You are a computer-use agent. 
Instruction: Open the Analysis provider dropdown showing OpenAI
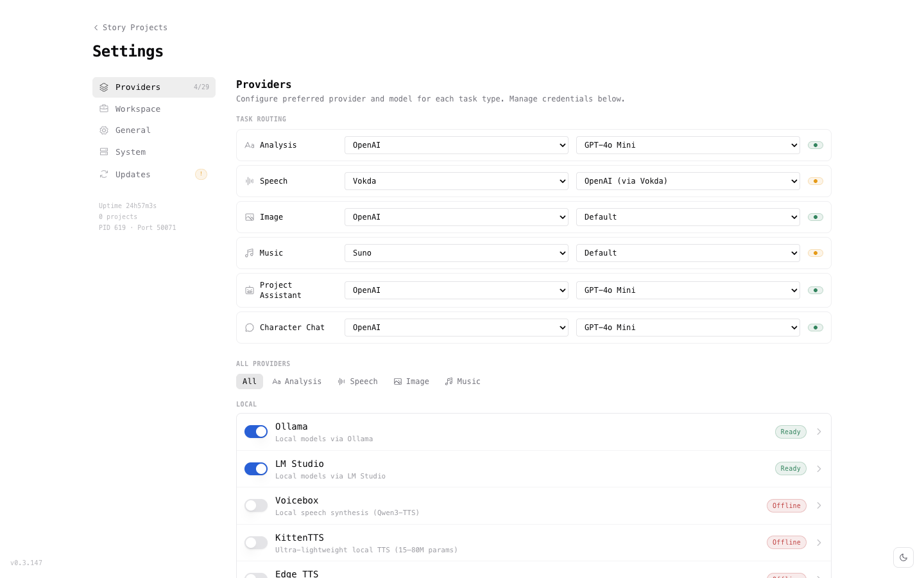pyautogui.click(x=456, y=145)
